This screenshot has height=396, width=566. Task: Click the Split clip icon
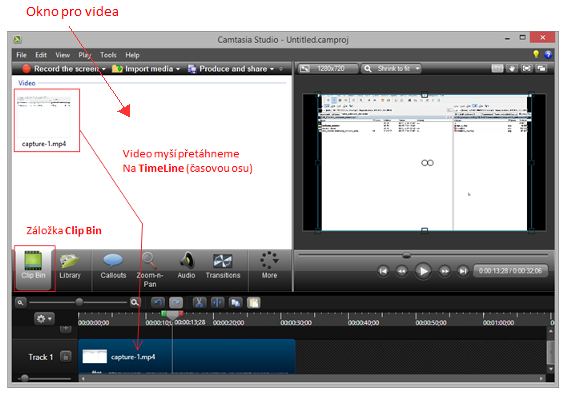[x=217, y=303]
